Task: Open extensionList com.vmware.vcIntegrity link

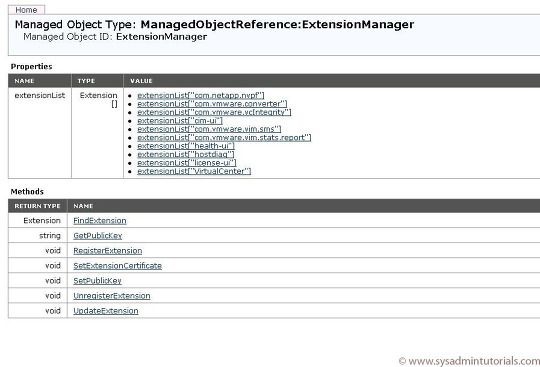Action: (214, 112)
